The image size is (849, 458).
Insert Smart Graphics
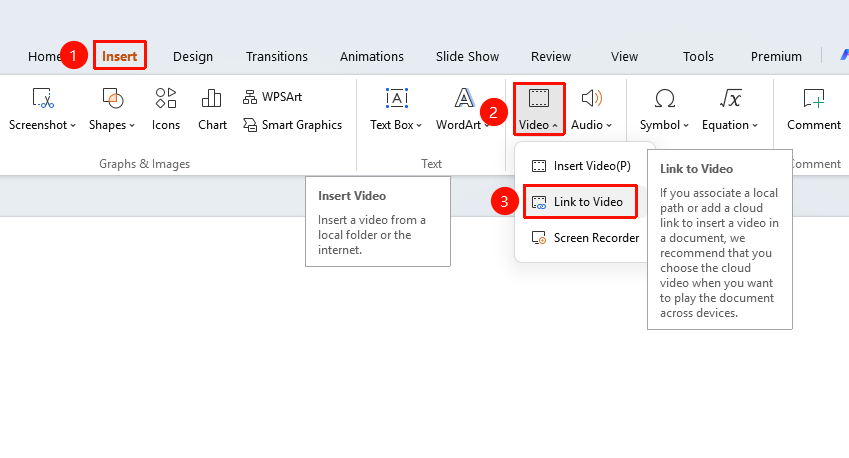click(x=292, y=125)
